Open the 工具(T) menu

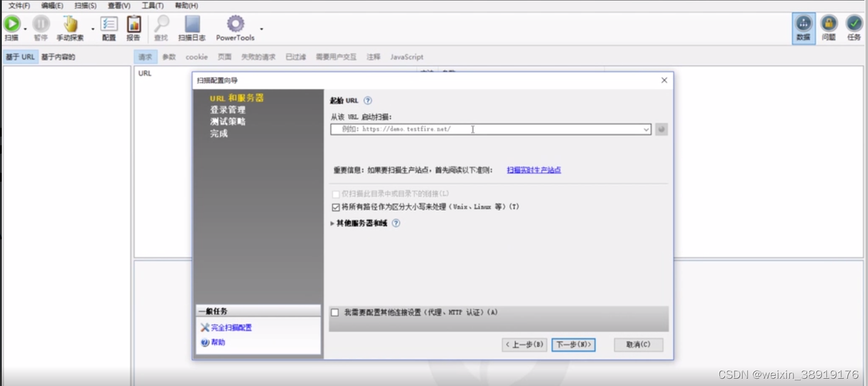tap(152, 5)
